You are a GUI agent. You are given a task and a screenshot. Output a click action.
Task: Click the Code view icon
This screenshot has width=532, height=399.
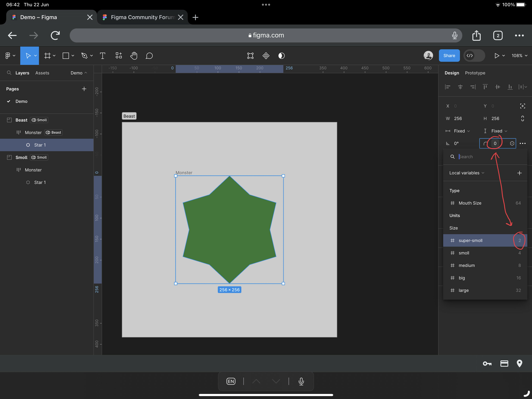[x=470, y=55]
